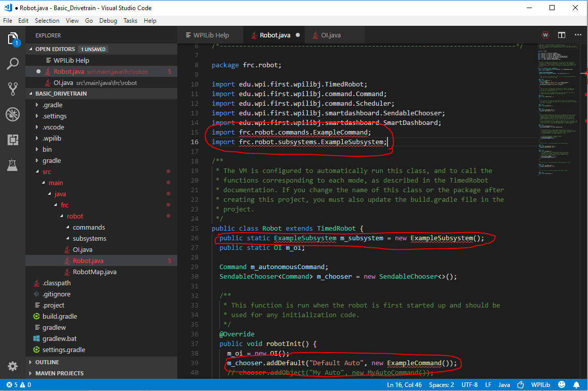Switch to the OI.java tab

click(x=330, y=35)
